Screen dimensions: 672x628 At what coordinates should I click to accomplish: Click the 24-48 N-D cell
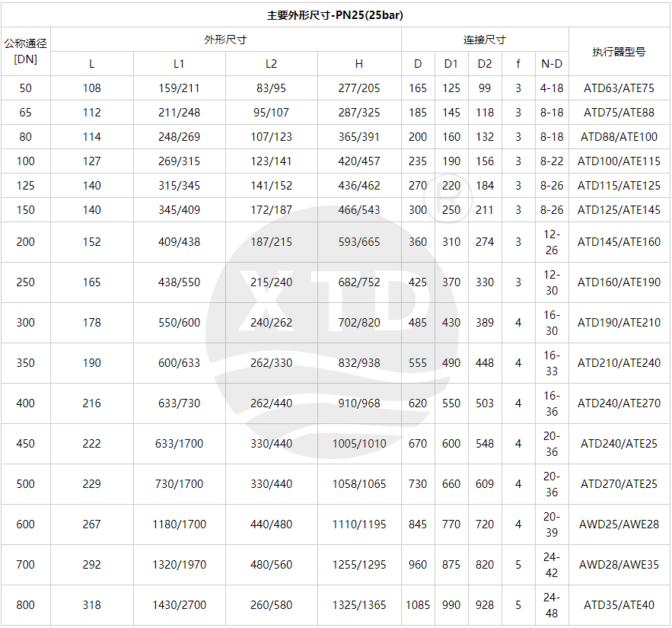(552, 605)
